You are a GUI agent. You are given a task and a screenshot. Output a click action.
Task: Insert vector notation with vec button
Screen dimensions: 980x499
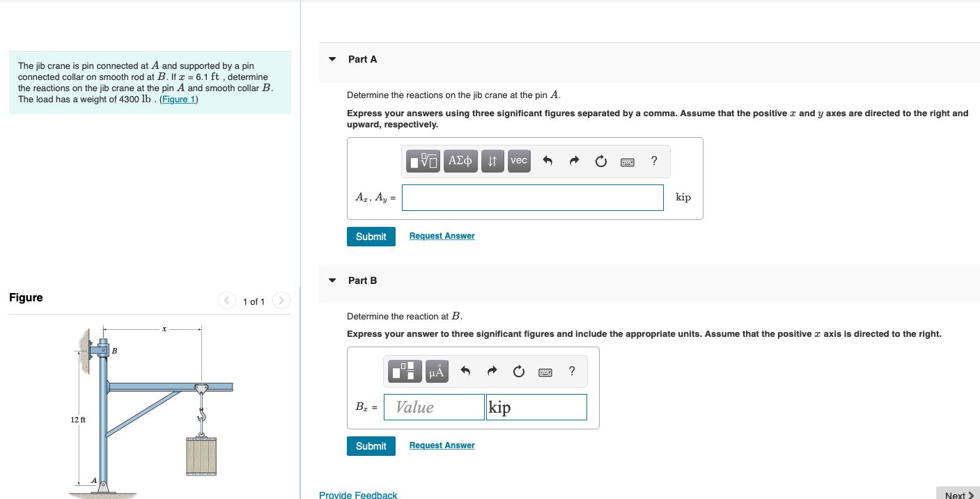tap(519, 161)
